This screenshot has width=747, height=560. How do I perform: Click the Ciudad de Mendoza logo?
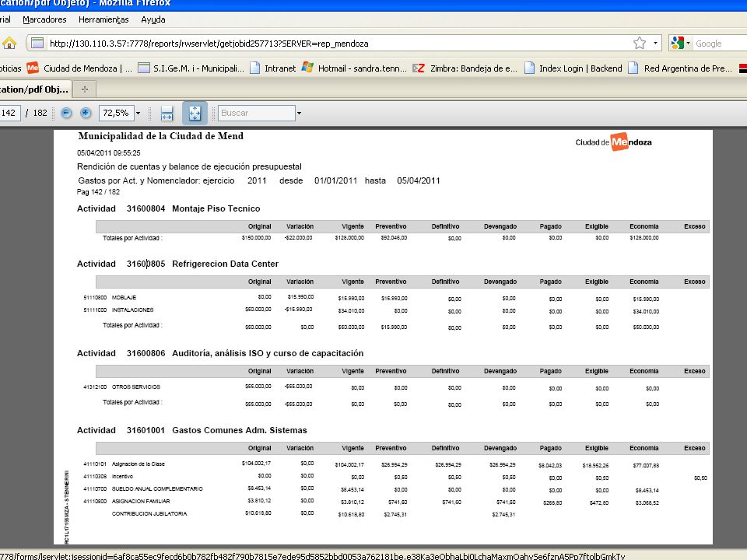pos(614,142)
